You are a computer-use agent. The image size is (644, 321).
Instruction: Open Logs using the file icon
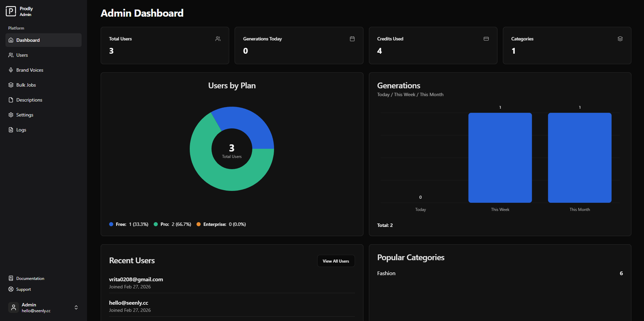point(11,129)
